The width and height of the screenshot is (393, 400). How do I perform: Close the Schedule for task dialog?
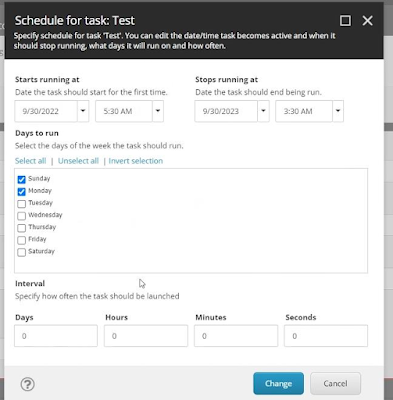pos(367,21)
